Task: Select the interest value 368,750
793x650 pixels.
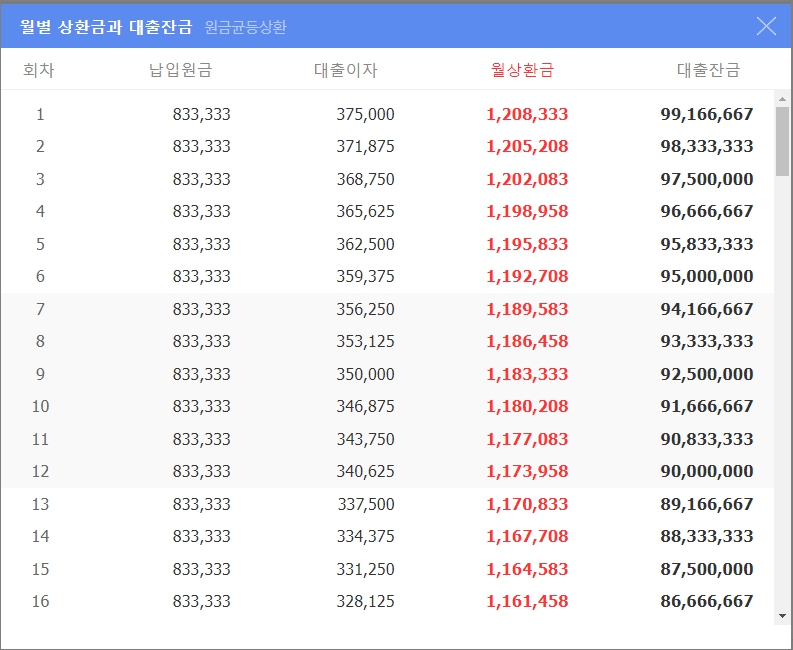Action: (366, 179)
